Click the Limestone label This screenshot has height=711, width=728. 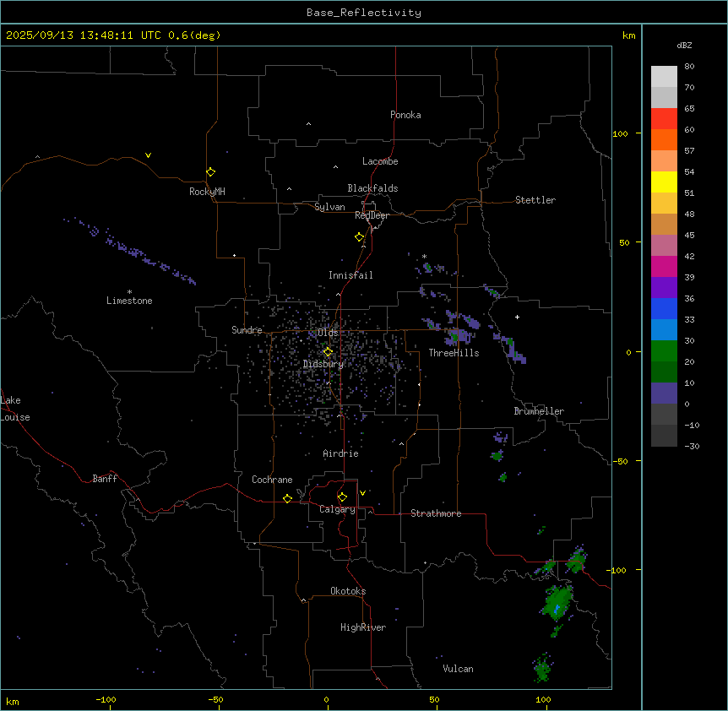[x=129, y=301]
